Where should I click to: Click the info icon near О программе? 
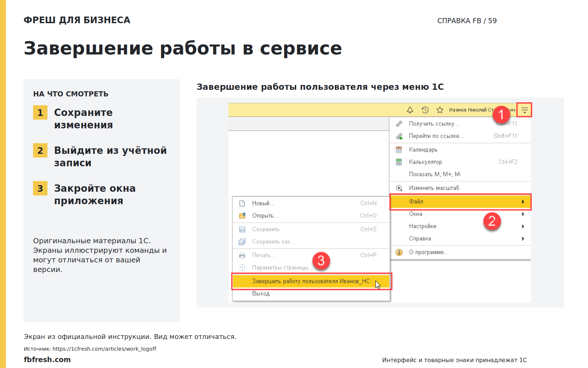[399, 252]
